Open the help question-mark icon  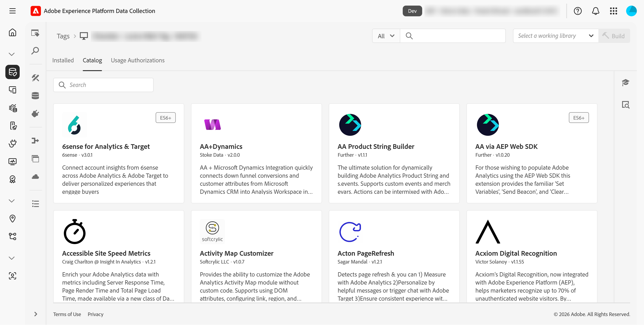(578, 11)
